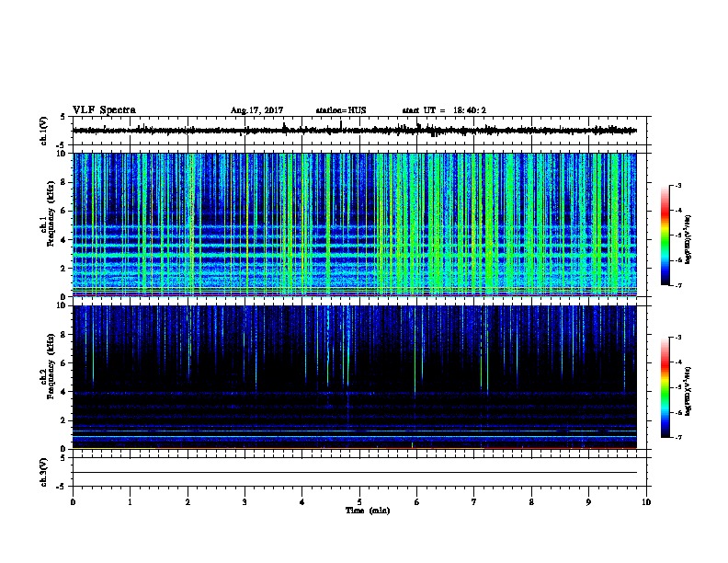Screen dimensions: 728x563
Task: Click the "5" tick on ch.1(V) axis
Action: (63, 117)
